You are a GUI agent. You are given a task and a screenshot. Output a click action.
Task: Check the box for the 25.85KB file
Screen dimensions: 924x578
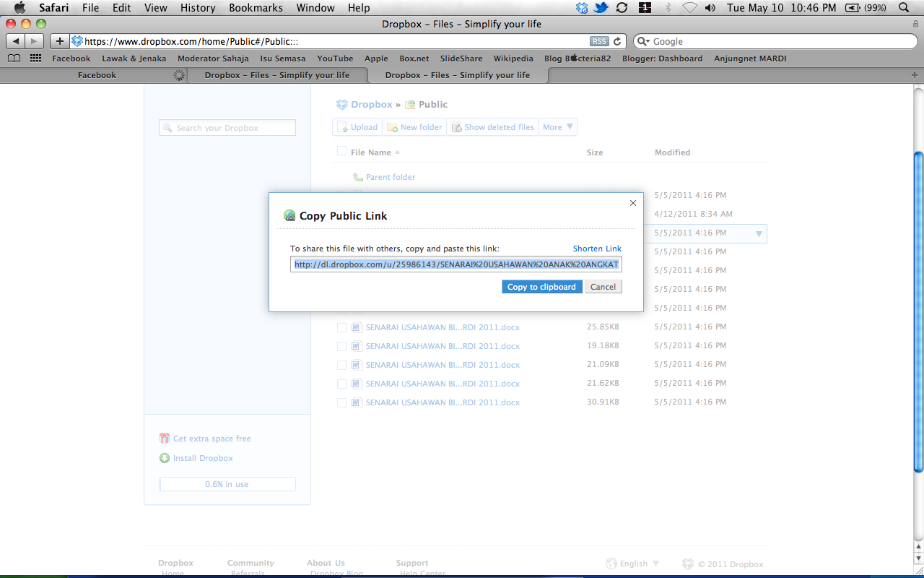point(341,327)
